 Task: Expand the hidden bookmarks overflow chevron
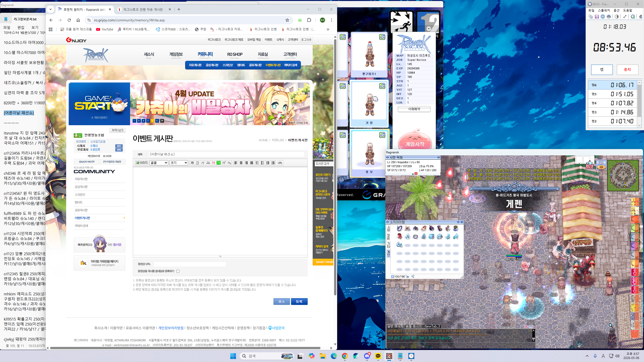tap(328, 29)
